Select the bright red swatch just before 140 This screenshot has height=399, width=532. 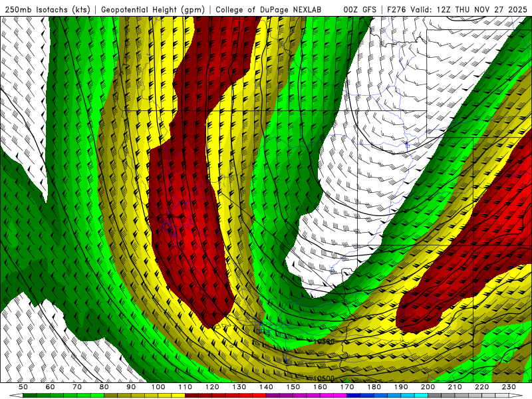259,395
